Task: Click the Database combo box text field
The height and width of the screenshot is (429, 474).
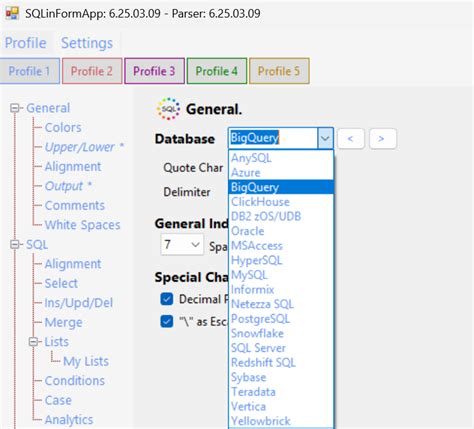Action: click(x=273, y=138)
